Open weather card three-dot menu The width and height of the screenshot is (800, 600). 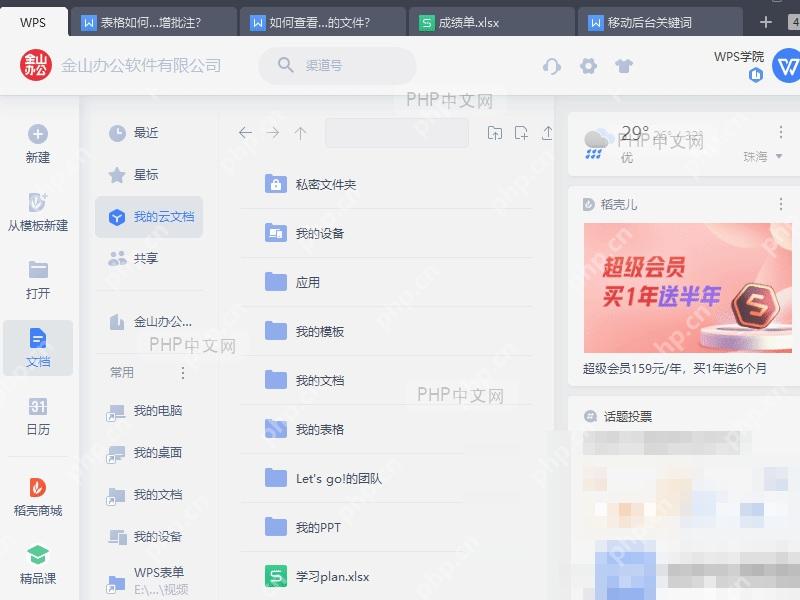pos(781,132)
